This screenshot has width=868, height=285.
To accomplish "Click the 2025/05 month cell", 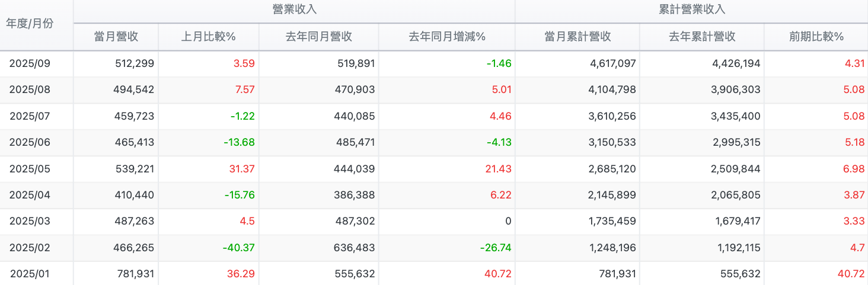I will pos(30,169).
